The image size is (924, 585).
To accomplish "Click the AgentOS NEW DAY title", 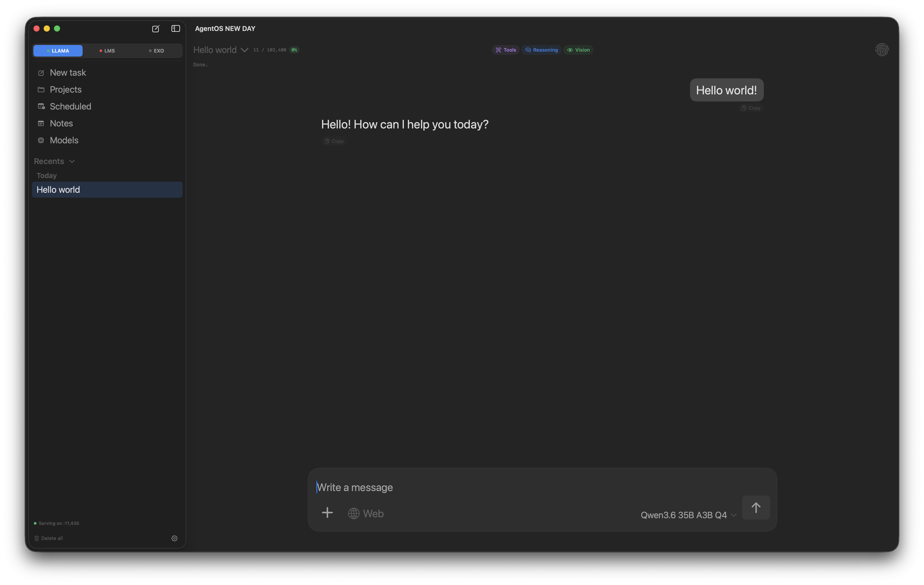I will point(225,29).
